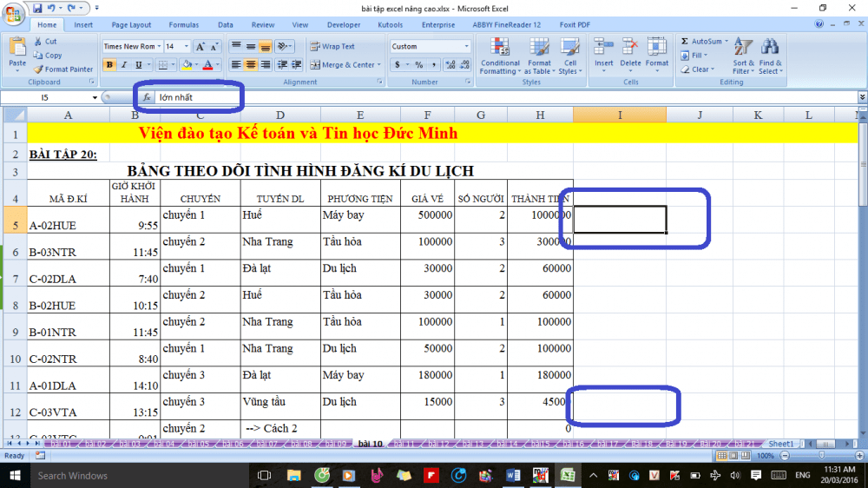
Task: Toggle Center horizontal alignment
Action: 250,65
